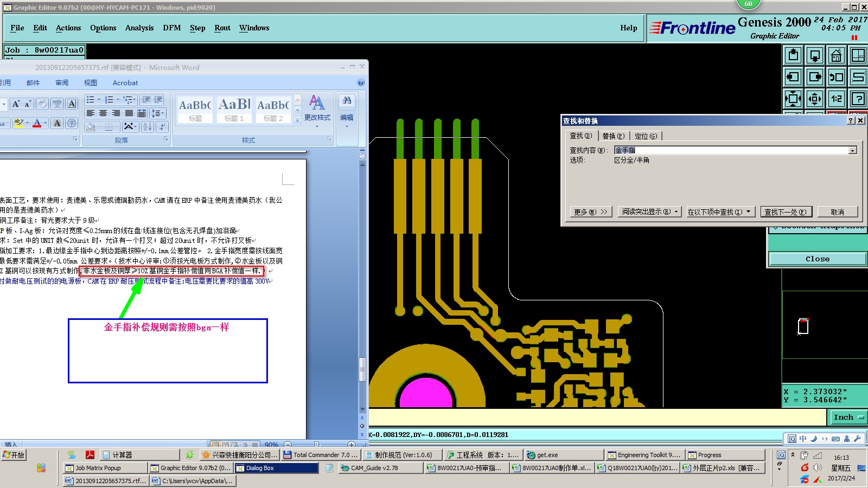Click the question mark icon in Genesis panel
Viewport: 868px width, 488px height.
click(x=858, y=99)
